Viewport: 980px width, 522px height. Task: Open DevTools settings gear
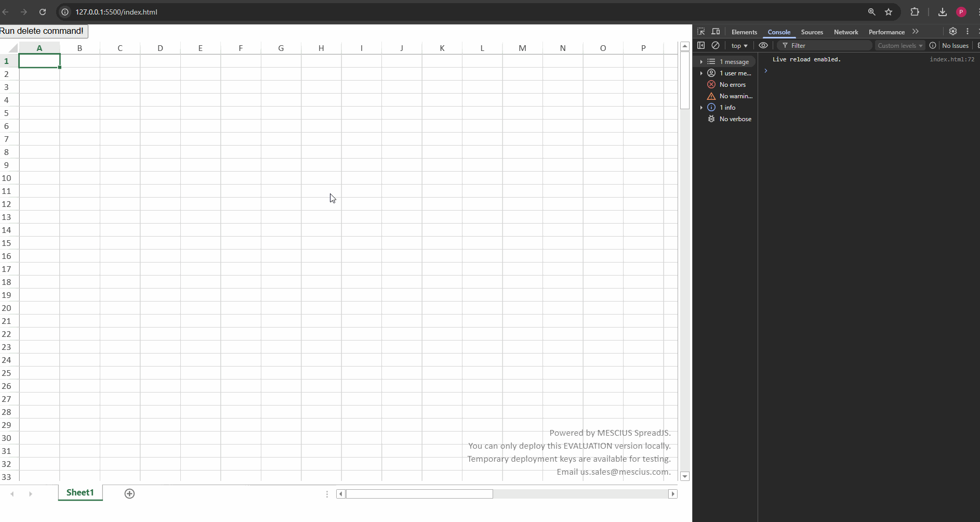[952, 32]
